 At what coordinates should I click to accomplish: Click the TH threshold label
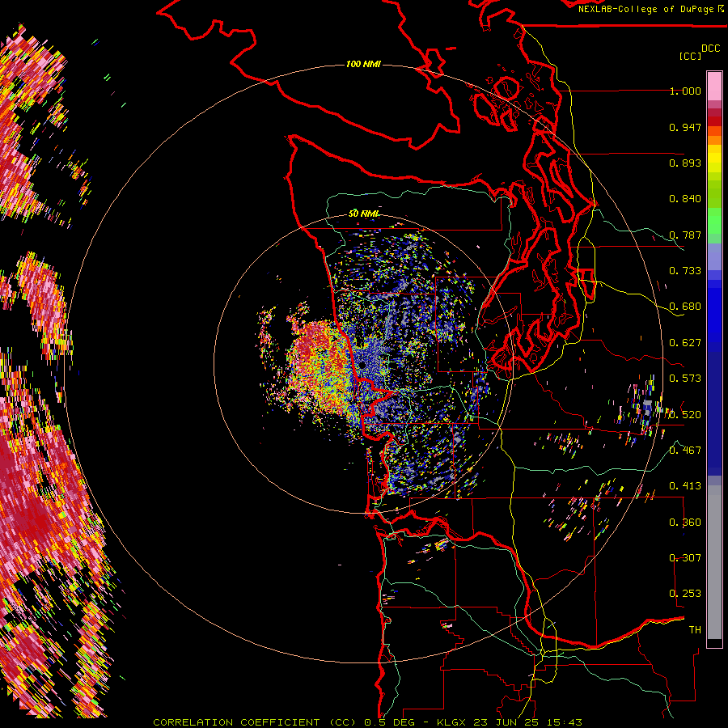(x=695, y=630)
